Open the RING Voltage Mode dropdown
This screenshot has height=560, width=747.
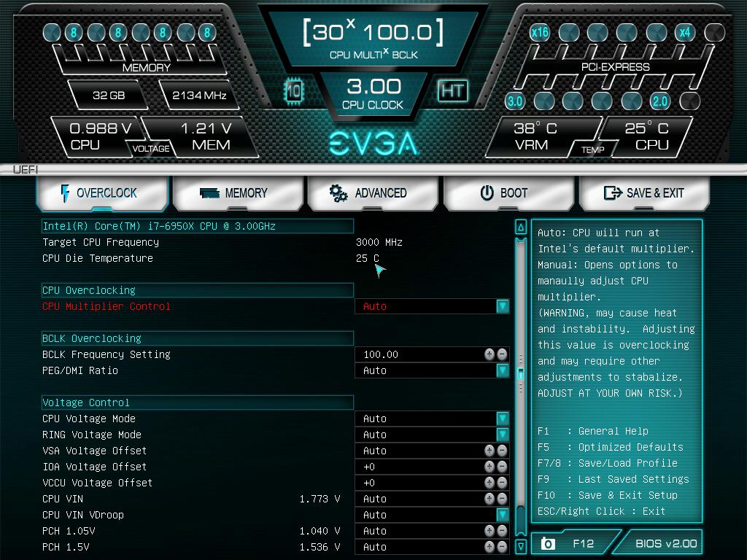[502, 435]
